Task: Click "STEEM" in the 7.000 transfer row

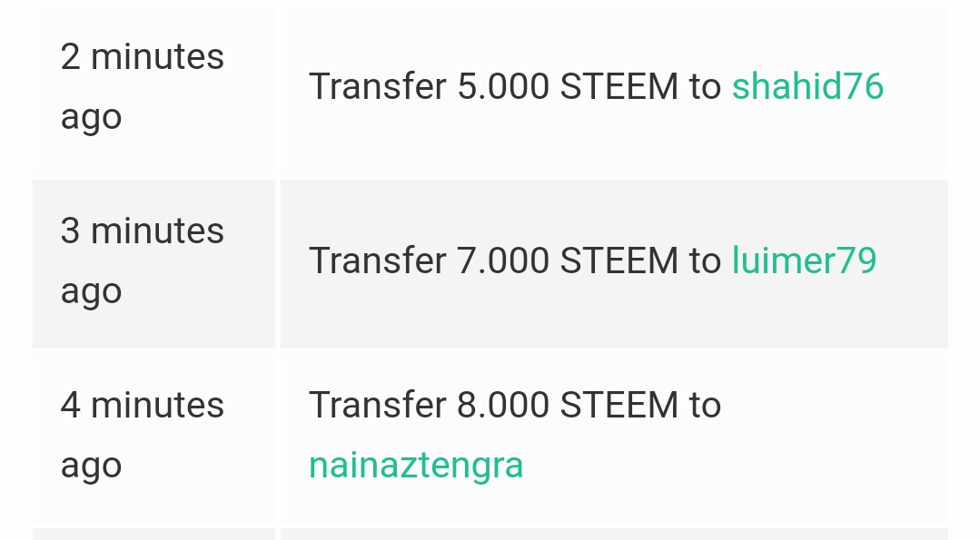Action: click(619, 261)
